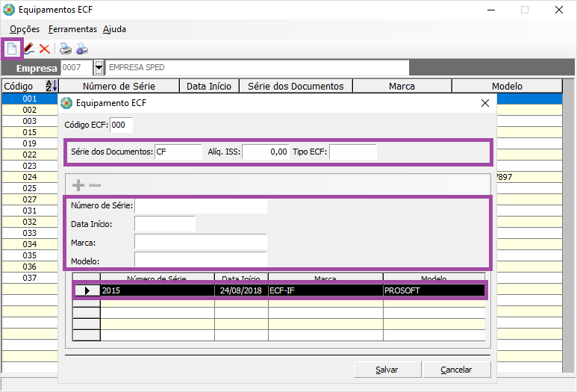Close the Equipamento ECF dialog
The image size is (577, 392).
[484, 103]
